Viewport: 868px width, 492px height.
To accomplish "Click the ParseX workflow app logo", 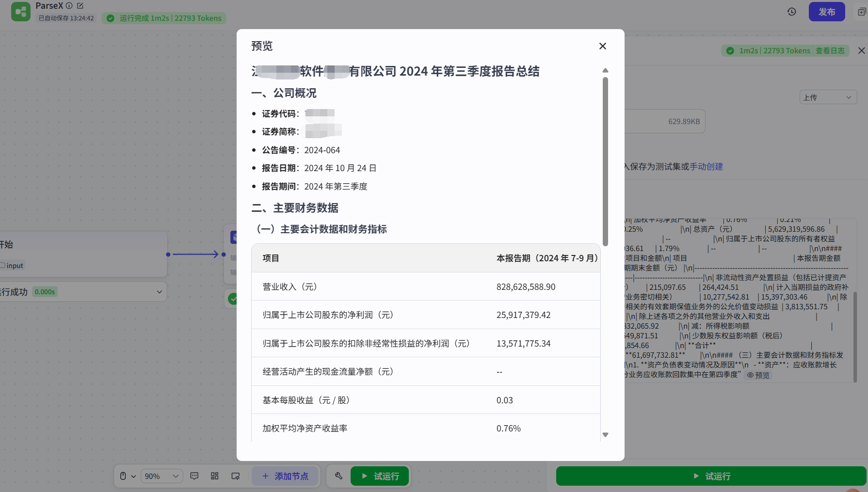I will pos(21,12).
